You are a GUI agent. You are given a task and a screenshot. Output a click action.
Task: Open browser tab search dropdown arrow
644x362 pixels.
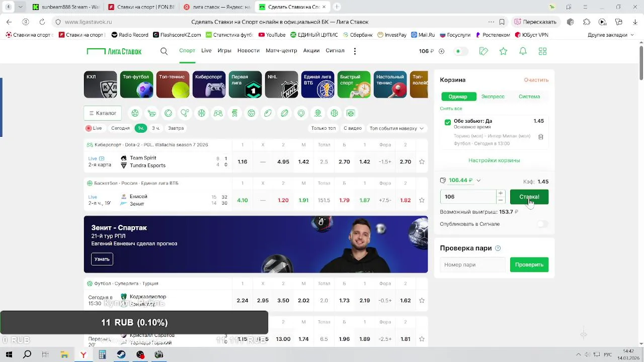coord(20,7)
